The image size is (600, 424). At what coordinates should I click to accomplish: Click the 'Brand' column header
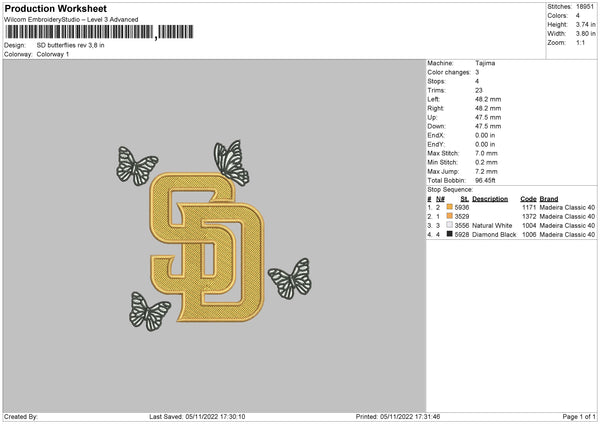pyautogui.click(x=549, y=199)
